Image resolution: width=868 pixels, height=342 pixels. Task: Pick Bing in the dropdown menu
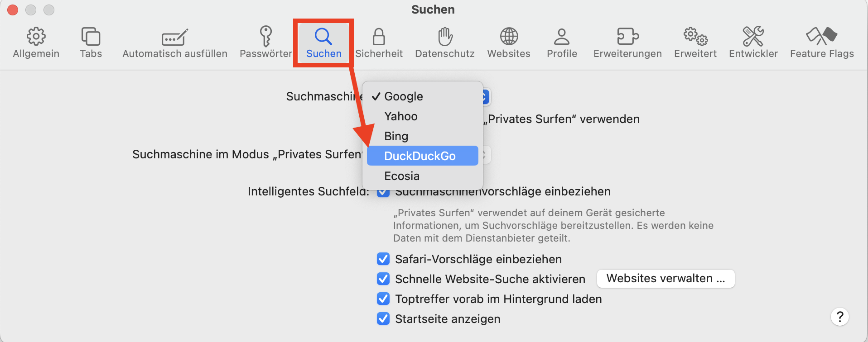(x=396, y=136)
